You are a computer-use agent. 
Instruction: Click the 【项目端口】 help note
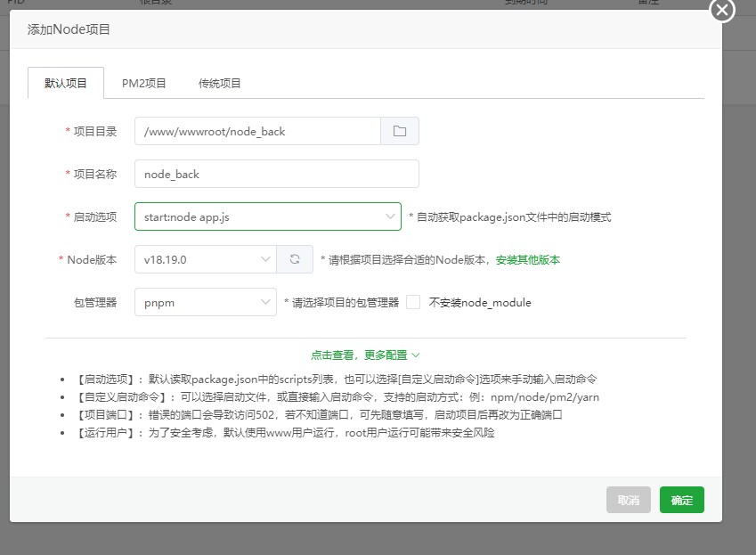319,414
